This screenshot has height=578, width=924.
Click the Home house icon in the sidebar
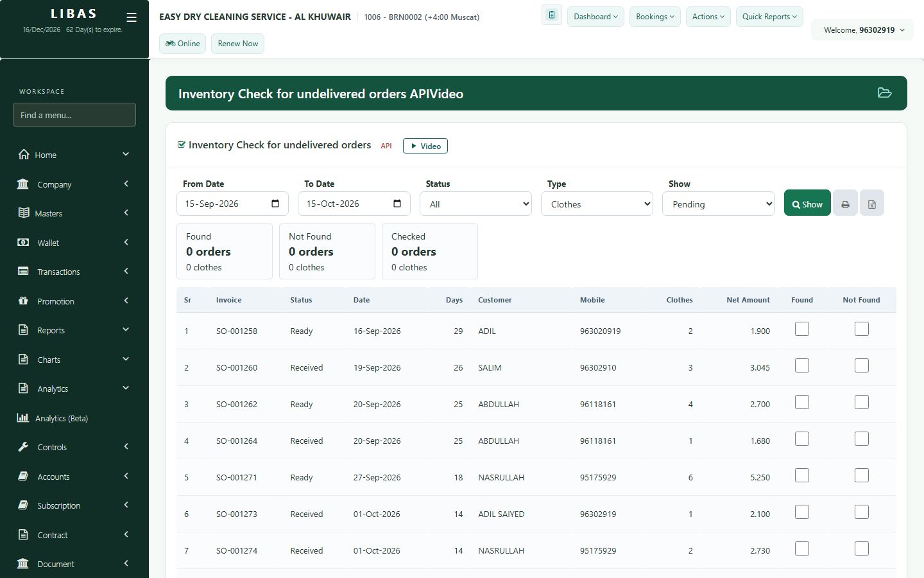point(24,154)
